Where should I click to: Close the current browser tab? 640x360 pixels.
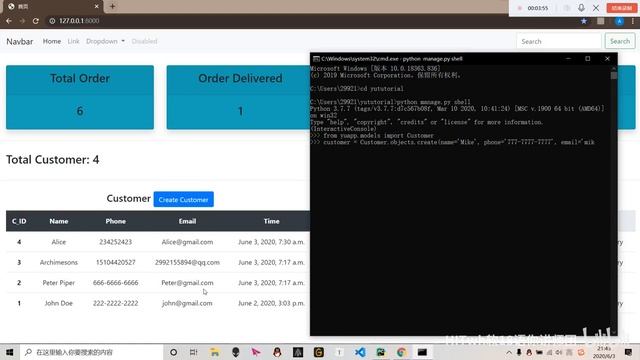[x=96, y=6]
